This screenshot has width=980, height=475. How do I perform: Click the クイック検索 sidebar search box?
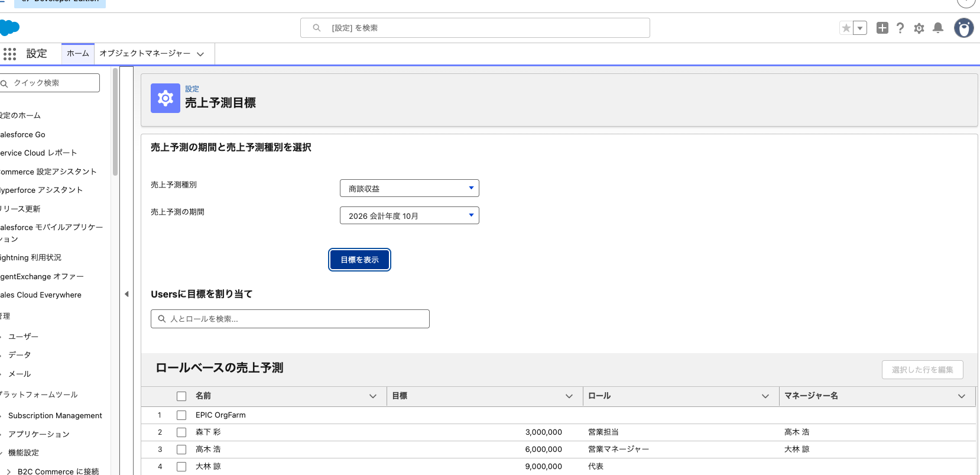[x=50, y=83]
